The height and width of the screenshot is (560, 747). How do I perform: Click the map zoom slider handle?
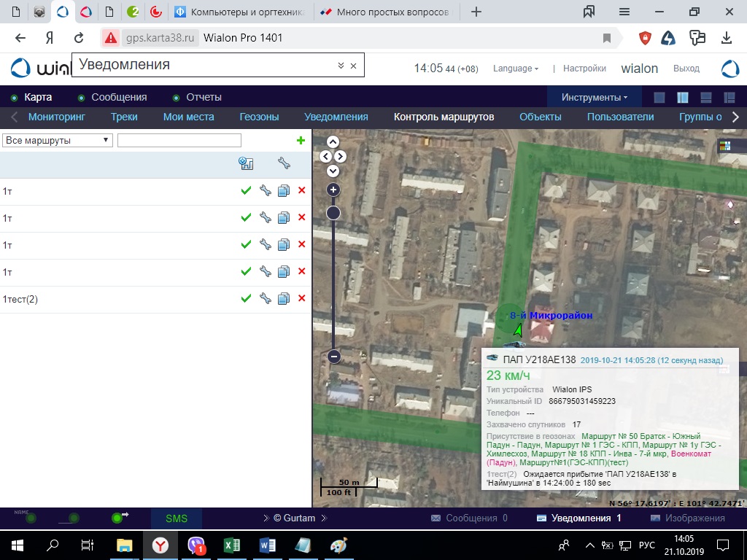333,213
